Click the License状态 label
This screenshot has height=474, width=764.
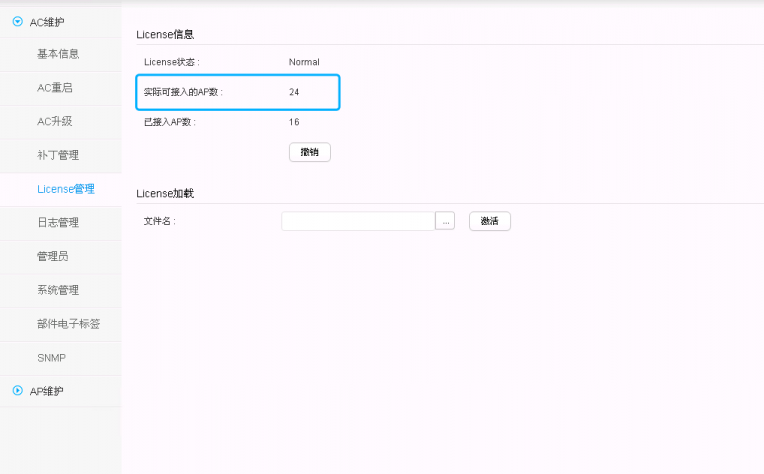pyautogui.click(x=172, y=62)
